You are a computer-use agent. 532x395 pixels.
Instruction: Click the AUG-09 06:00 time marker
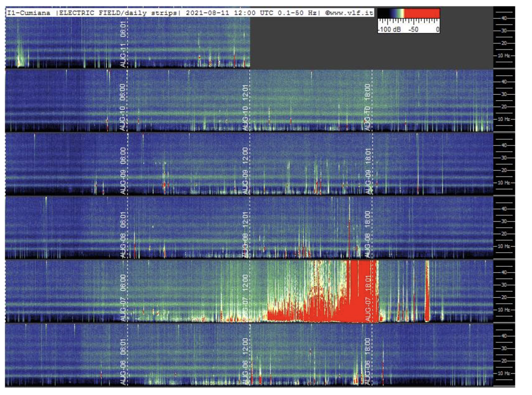click(x=123, y=171)
